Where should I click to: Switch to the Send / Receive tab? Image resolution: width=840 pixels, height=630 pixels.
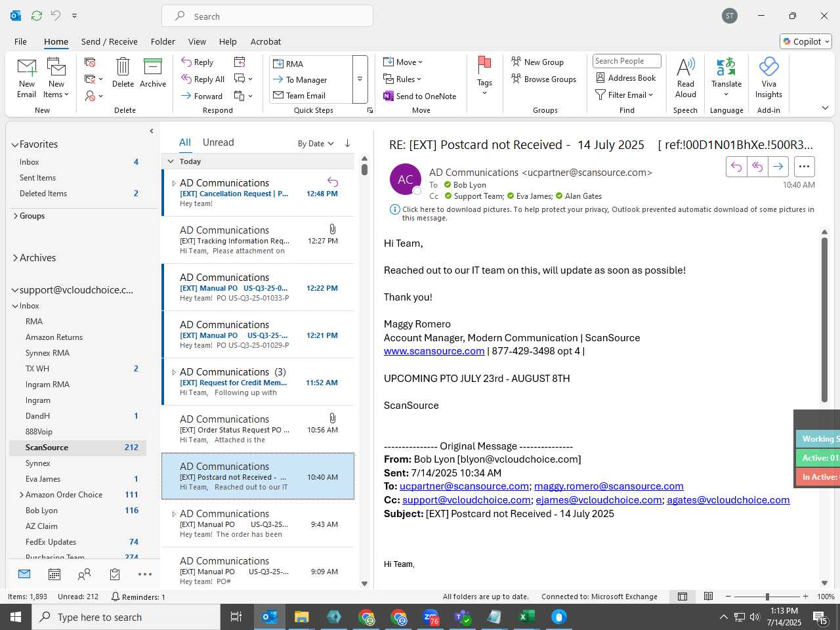coord(110,41)
